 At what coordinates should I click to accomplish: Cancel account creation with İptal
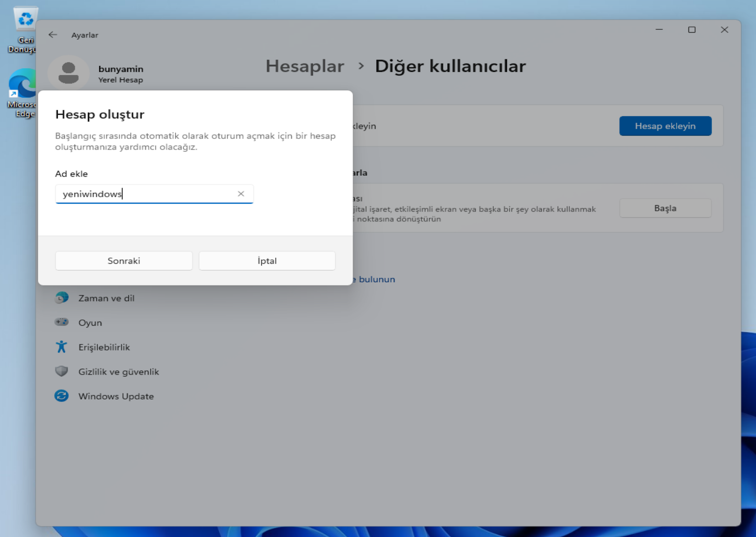point(267,261)
